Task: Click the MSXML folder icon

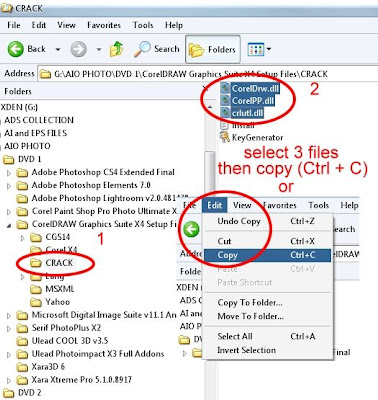Action: [x=35, y=289]
